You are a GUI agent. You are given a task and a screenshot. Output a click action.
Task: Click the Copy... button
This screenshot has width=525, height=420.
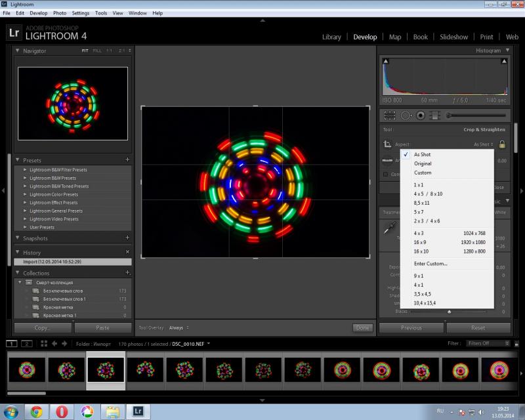pos(43,327)
